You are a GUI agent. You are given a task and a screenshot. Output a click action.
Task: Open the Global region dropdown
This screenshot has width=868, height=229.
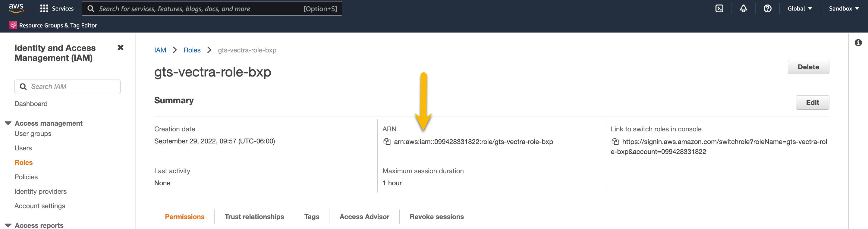[799, 9]
